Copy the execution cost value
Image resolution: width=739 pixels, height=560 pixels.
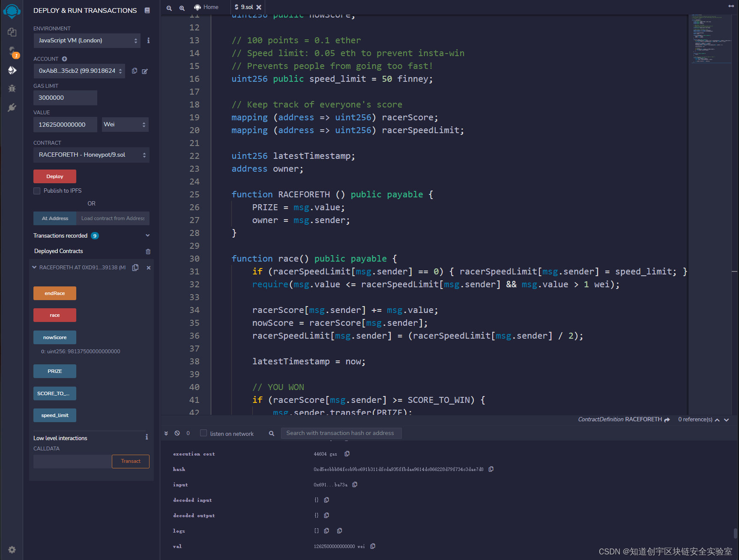tap(347, 453)
